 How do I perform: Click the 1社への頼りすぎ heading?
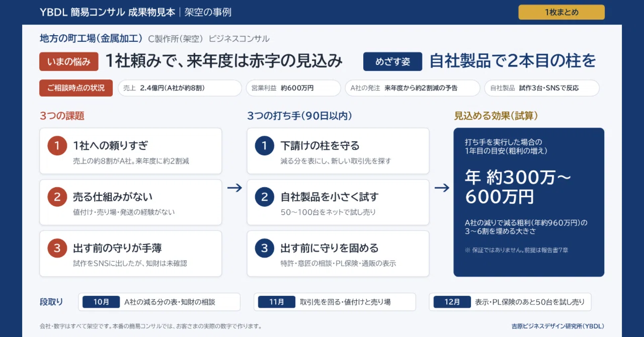point(111,146)
